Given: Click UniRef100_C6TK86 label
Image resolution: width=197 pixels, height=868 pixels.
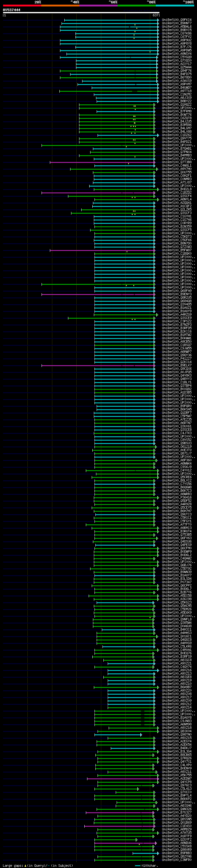Looking at the screenshot, I should 177,33.
